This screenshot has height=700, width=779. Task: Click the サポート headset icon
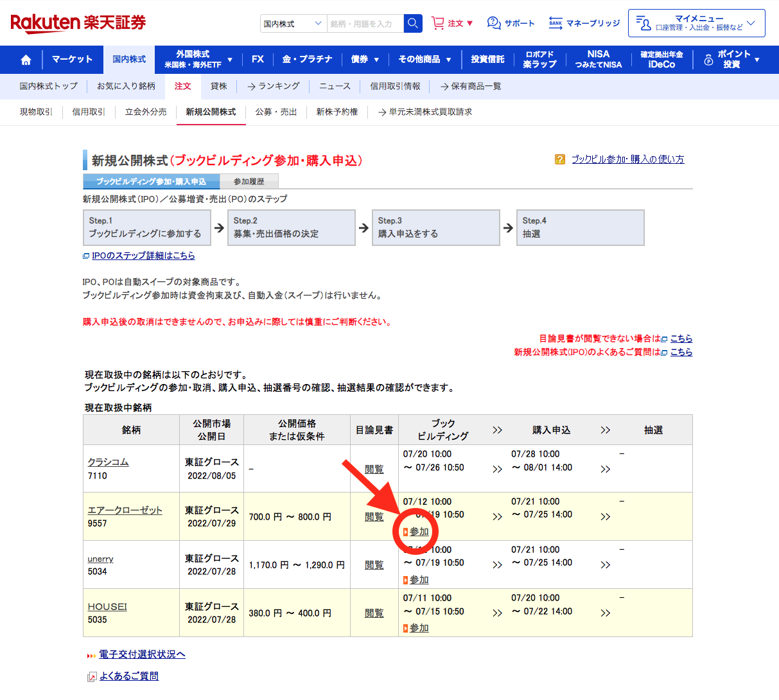point(494,23)
